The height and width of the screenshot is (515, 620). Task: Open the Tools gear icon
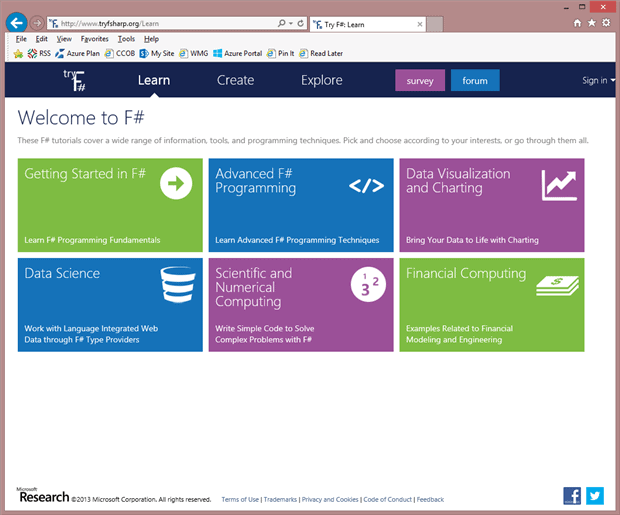[x=606, y=23]
